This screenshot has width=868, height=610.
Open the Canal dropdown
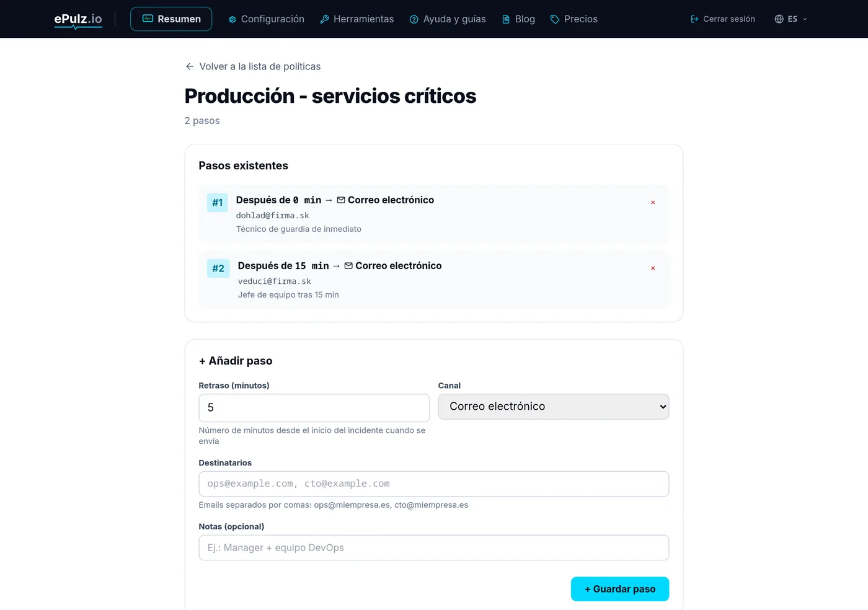[554, 407]
